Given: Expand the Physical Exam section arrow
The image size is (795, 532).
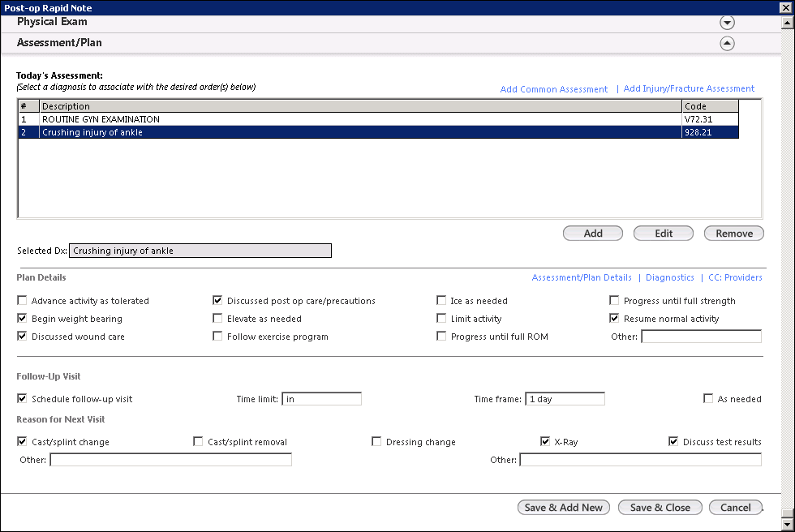Looking at the screenshot, I should coord(727,23).
